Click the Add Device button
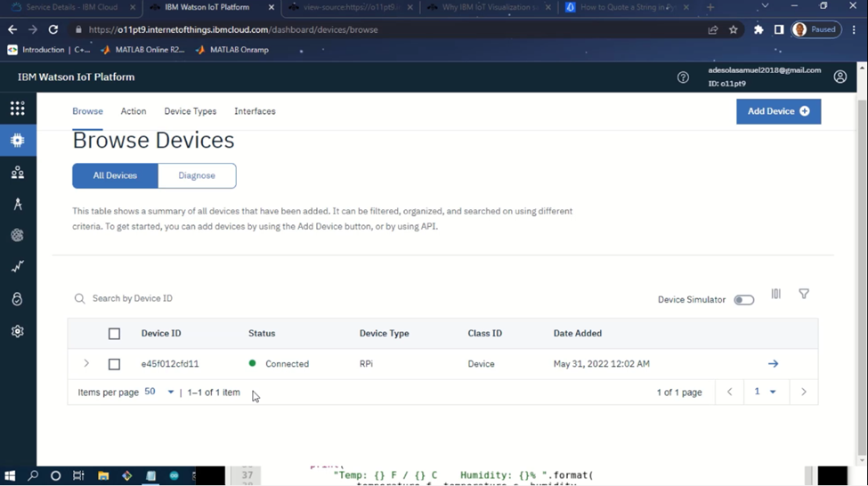The width and height of the screenshot is (868, 486). pos(778,111)
